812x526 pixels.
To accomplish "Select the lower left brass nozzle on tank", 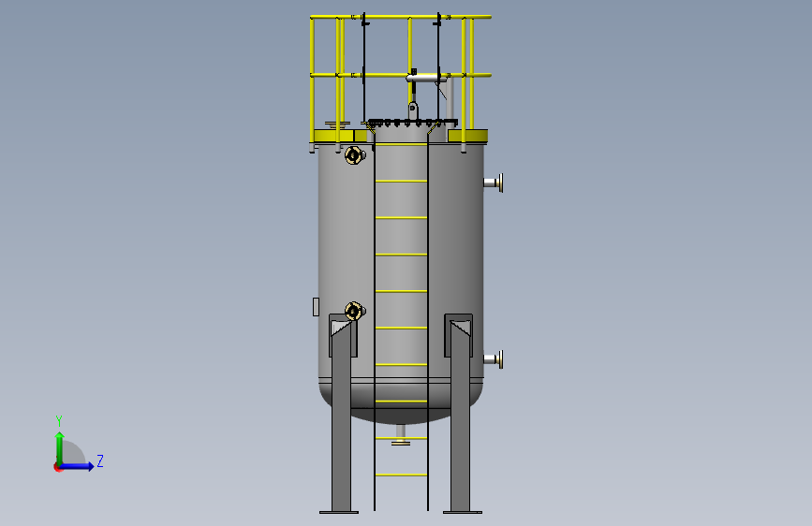I will 355,311.
